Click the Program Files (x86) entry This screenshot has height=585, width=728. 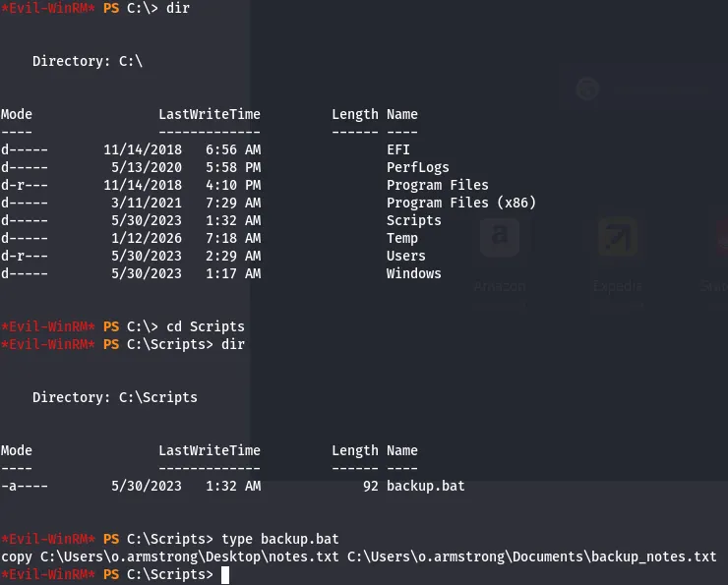tap(460, 203)
